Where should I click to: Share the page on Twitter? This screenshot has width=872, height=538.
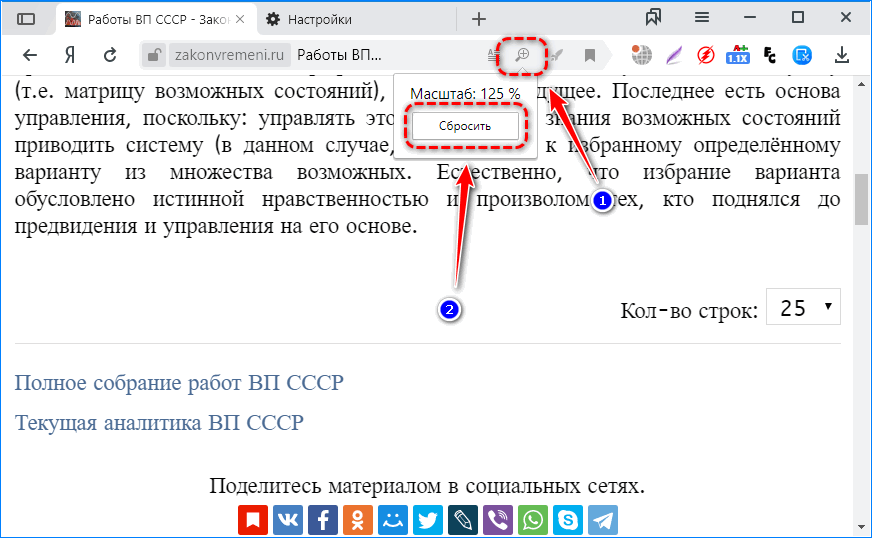click(x=428, y=520)
